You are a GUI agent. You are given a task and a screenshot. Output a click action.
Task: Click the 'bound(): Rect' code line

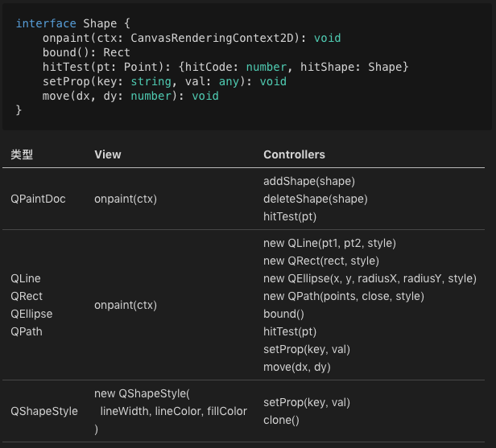(x=86, y=52)
